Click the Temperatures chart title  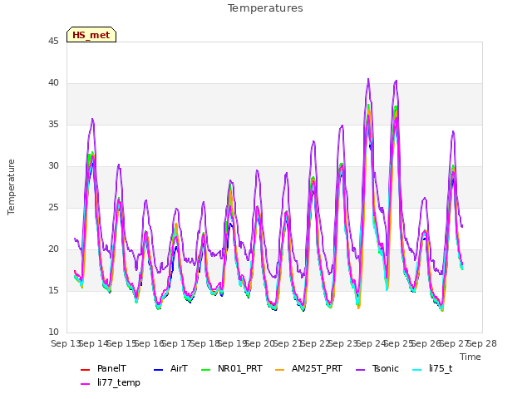pos(265,8)
